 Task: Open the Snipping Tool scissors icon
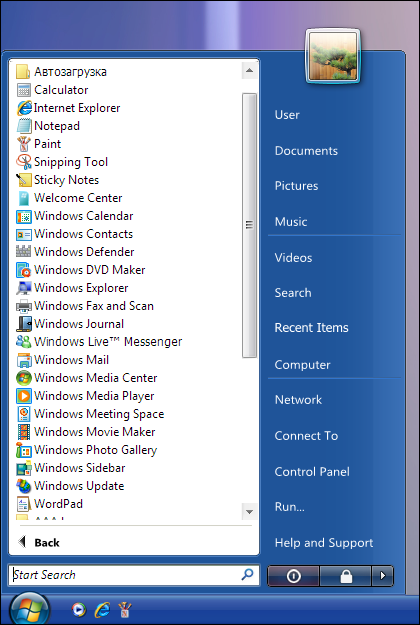(24, 162)
